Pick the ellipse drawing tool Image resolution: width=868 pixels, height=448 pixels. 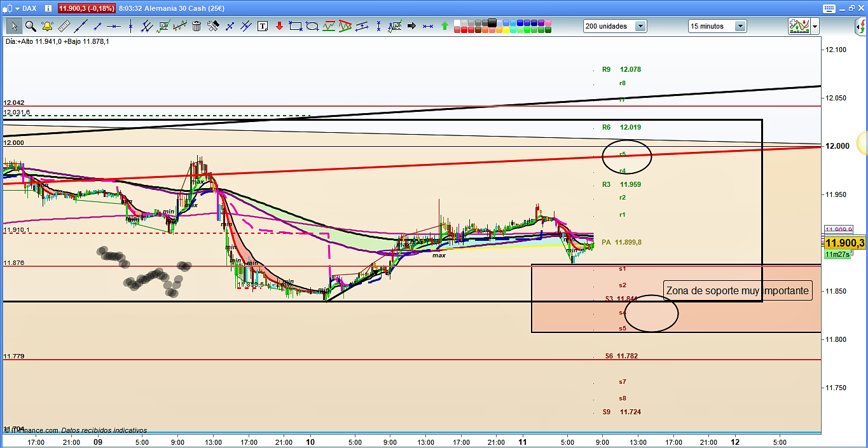point(312,26)
